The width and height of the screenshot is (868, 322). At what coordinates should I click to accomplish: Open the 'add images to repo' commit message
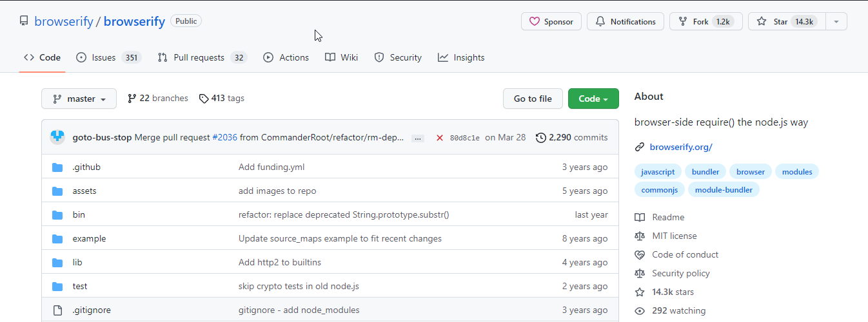point(277,191)
